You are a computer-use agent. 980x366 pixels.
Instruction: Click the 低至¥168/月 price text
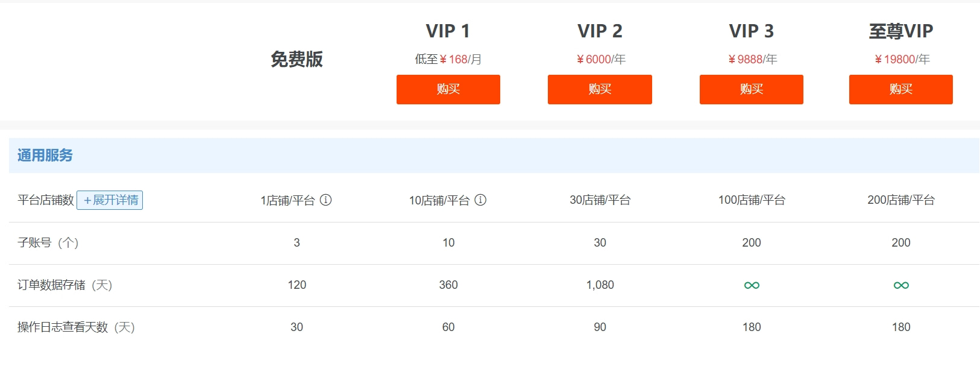448,58
